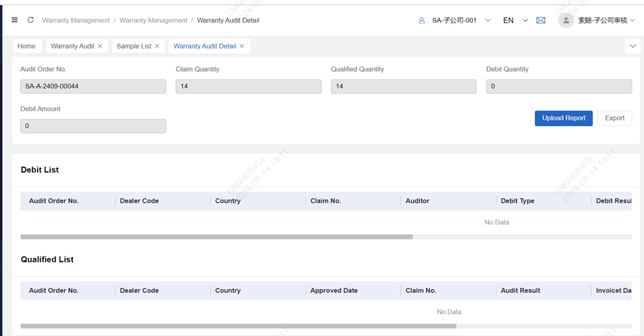Click the Debit Type column header
The width and height of the screenshot is (644, 336).
[517, 201]
